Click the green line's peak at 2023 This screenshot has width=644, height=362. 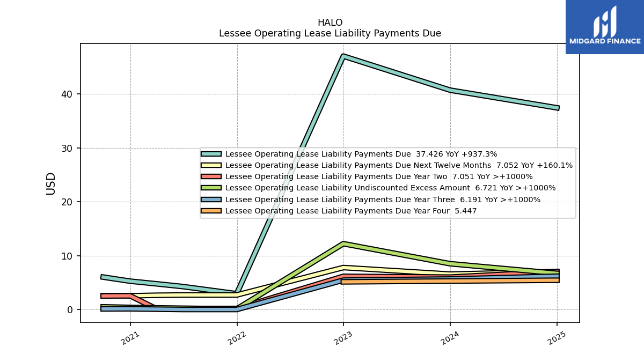pyautogui.click(x=343, y=243)
